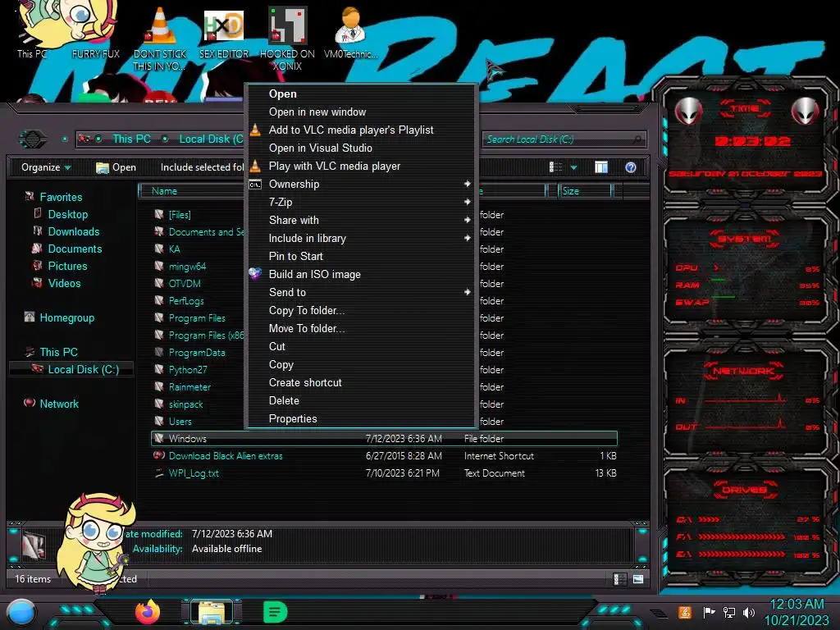Expand the Share with submenu
This screenshot has width=840, height=630.
tap(361, 220)
